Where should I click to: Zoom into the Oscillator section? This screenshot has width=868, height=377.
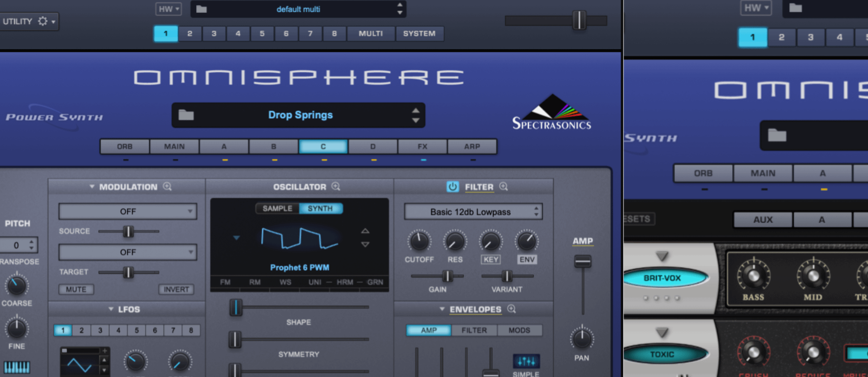336,186
